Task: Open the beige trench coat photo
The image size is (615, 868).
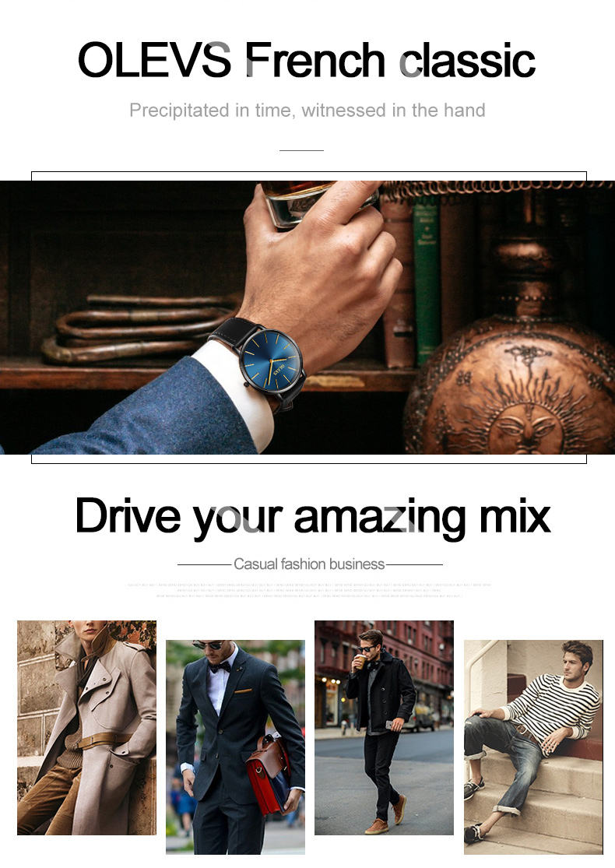Action: pos(87,727)
